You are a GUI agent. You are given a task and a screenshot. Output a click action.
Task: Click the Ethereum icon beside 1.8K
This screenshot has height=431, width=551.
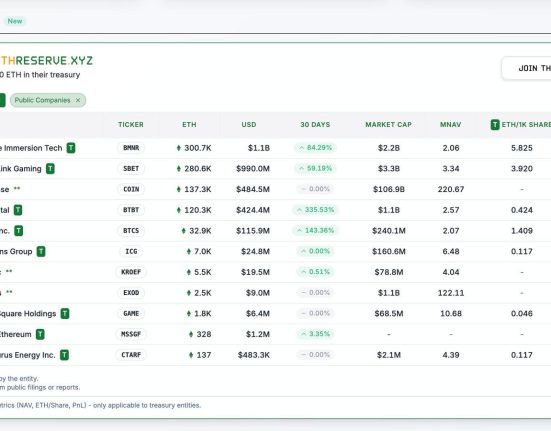click(189, 313)
